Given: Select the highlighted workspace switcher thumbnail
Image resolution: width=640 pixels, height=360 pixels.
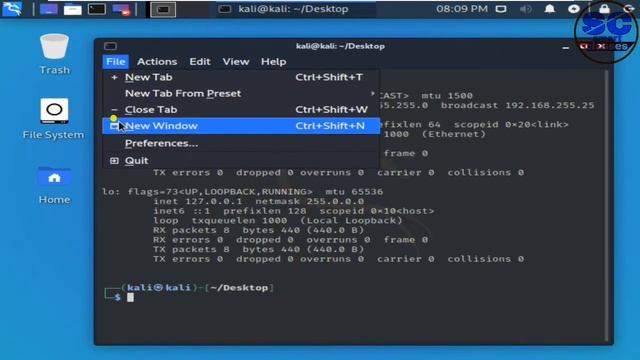Looking at the screenshot, I should tap(163, 9).
